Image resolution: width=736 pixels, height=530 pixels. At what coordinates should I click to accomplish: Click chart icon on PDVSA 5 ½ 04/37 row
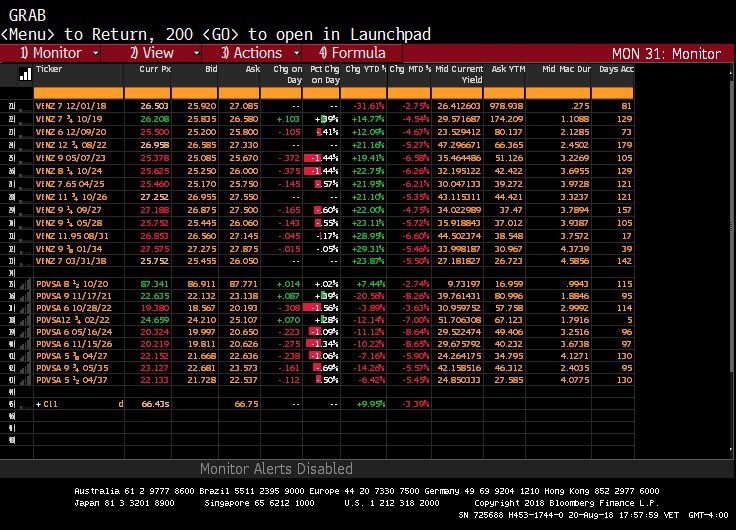(x=25, y=380)
